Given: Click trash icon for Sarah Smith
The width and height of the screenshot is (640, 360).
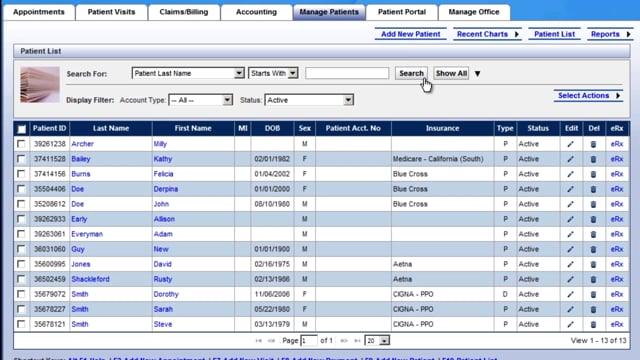Looking at the screenshot, I should (593, 309).
